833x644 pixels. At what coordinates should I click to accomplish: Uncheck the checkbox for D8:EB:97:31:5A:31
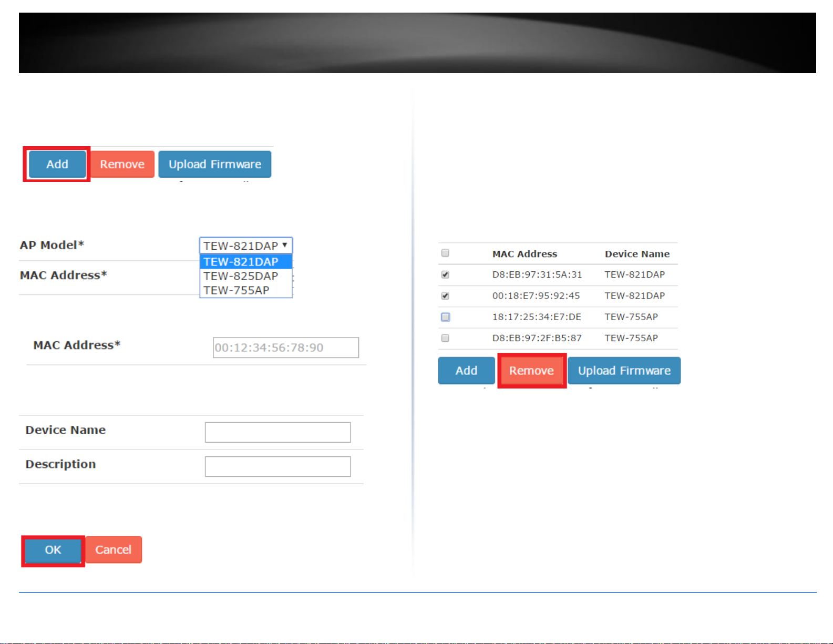pos(445,274)
